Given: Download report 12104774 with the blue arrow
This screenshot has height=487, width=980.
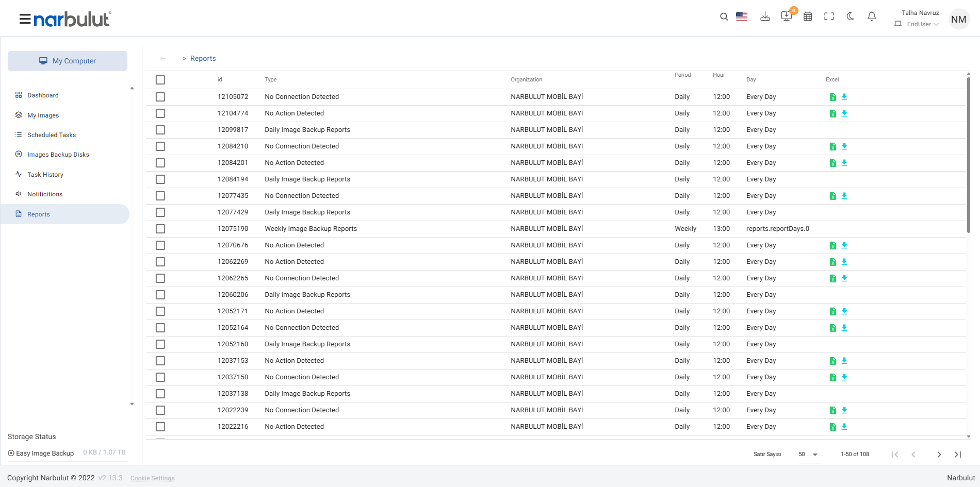Looking at the screenshot, I should [844, 113].
